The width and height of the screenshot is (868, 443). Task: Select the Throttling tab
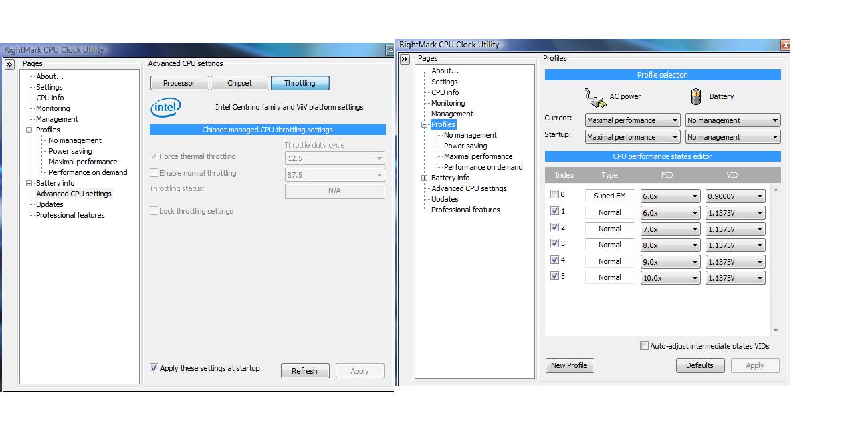300,83
